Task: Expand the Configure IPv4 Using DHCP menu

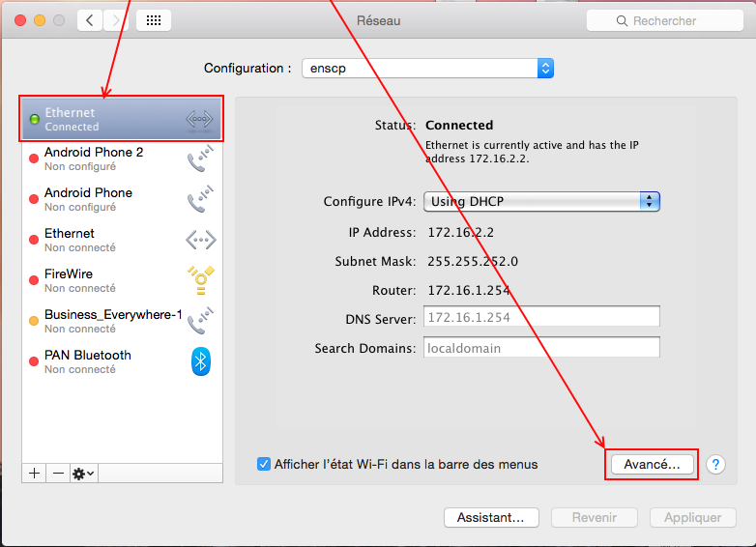Action: coord(541,201)
